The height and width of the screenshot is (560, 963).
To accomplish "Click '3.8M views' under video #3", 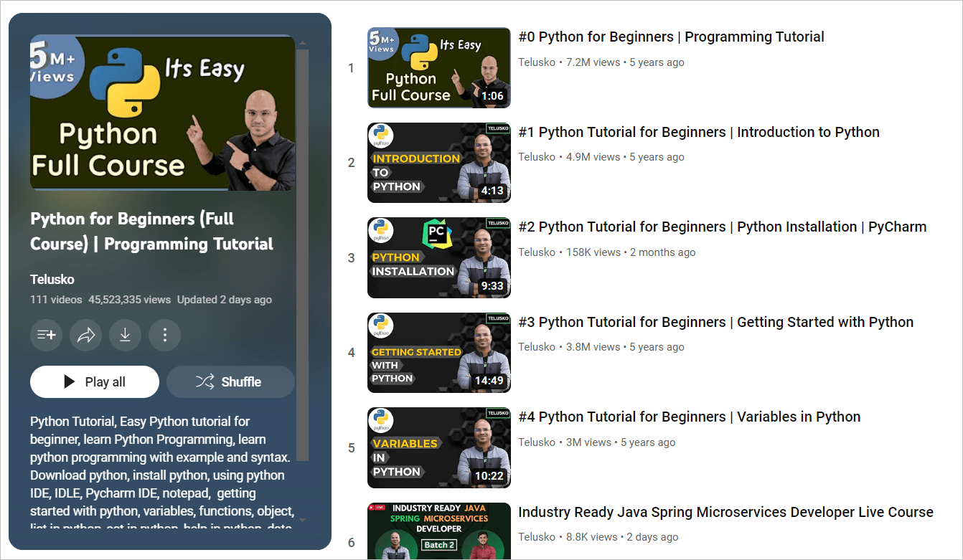I will point(593,347).
